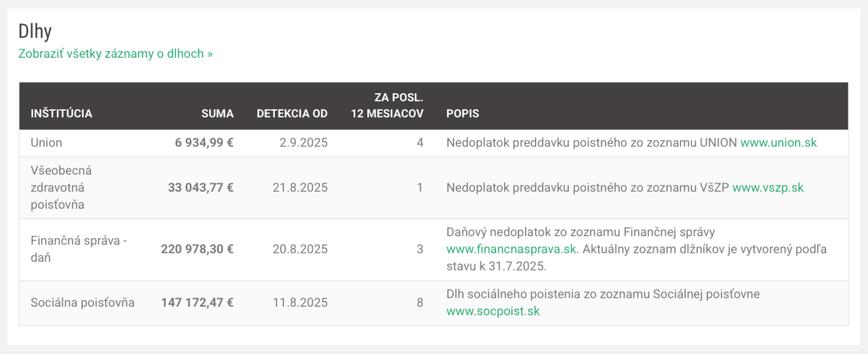Visit the www.union.sk link
The height and width of the screenshot is (354, 868).
778,143
